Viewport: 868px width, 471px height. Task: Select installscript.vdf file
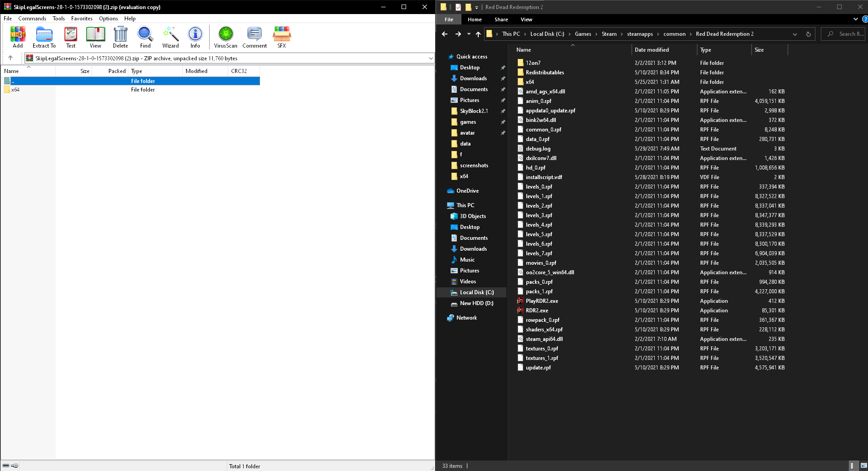544,177
